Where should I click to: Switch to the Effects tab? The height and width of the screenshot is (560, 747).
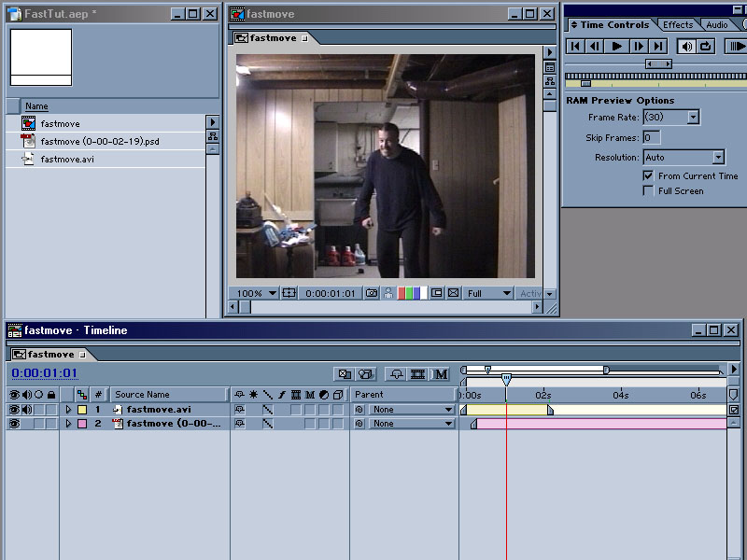click(678, 25)
